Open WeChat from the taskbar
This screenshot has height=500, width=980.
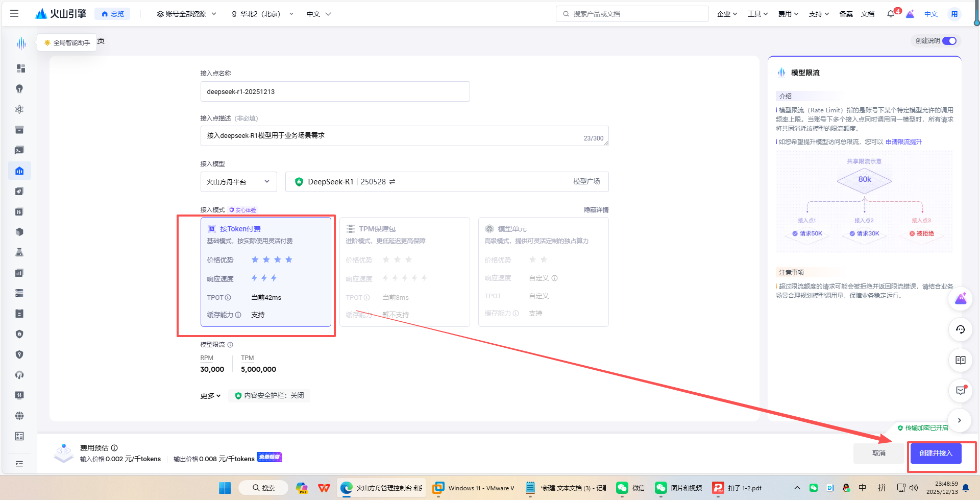click(630, 488)
